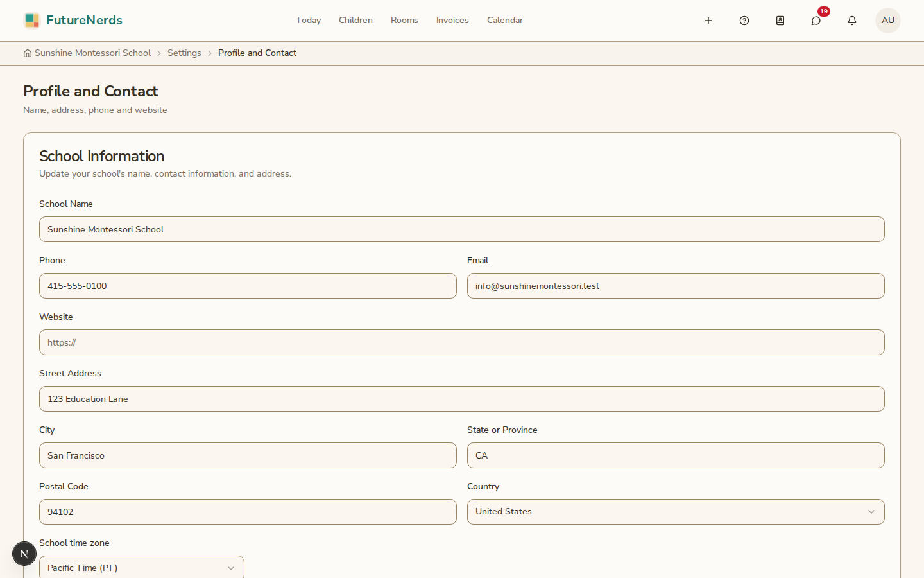Open the Today tab
Image resolution: width=924 pixels, height=578 pixels.
pyautogui.click(x=308, y=21)
